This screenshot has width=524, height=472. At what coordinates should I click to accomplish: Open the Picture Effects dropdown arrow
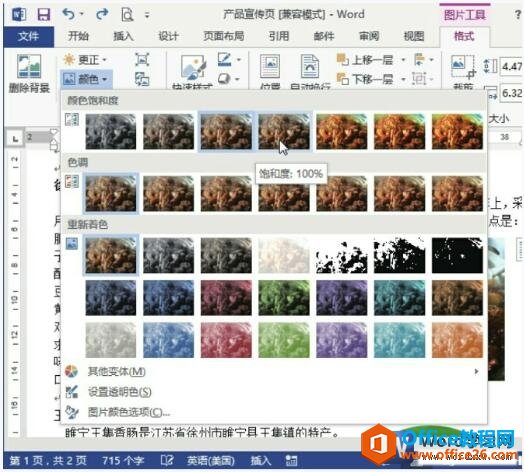click(x=237, y=79)
